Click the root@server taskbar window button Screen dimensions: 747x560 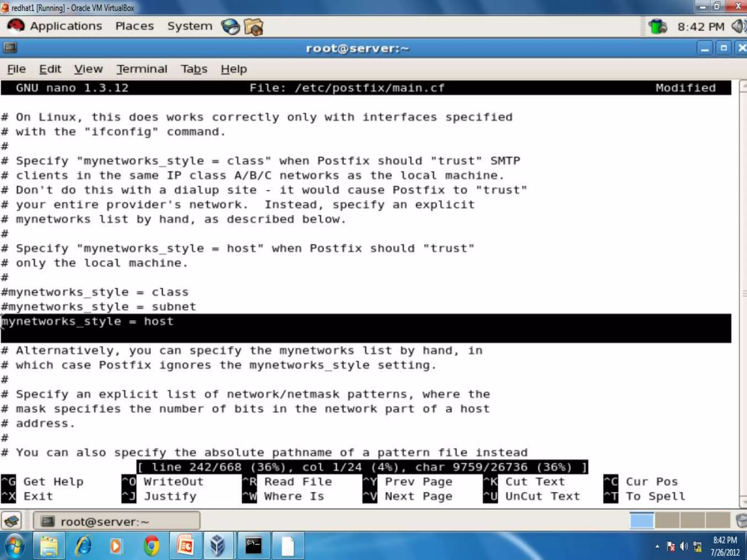116,521
